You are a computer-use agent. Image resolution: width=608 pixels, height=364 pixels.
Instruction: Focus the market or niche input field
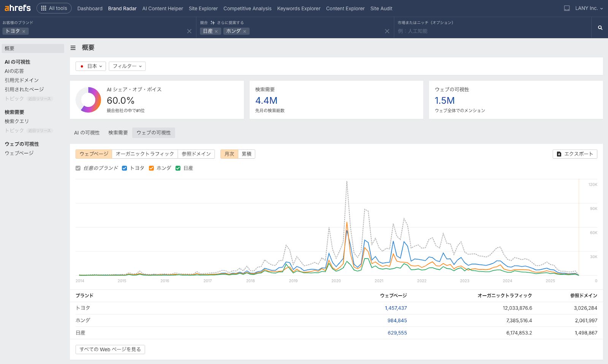pyautogui.click(x=492, y=31)
